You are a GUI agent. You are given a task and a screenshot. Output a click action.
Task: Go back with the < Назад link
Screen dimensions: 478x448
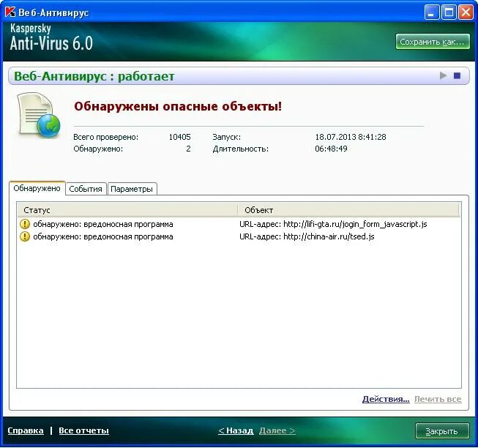(x=236, y=430)
